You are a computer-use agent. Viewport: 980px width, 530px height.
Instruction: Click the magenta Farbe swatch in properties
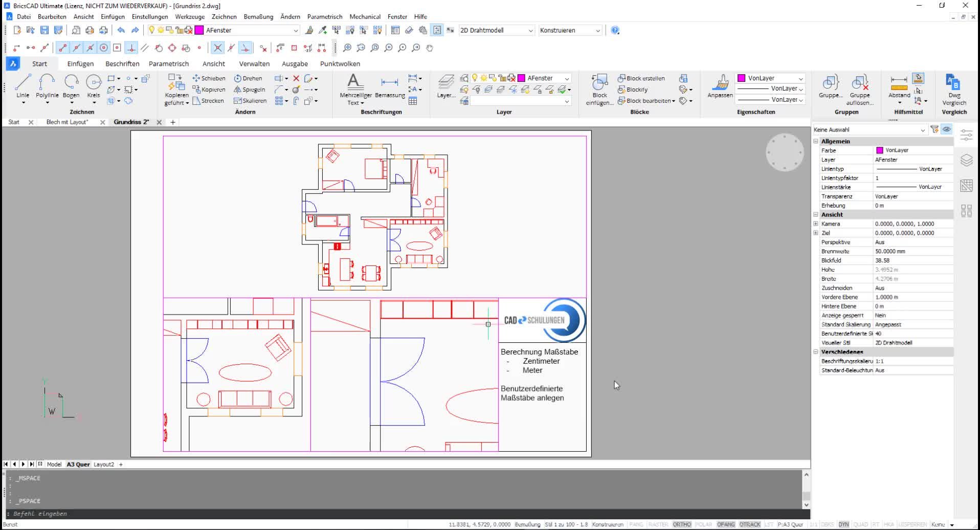coord(880,150)
